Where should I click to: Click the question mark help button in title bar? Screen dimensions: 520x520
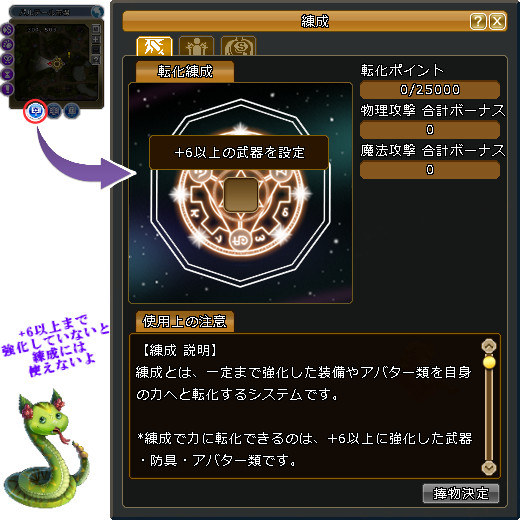478,22
